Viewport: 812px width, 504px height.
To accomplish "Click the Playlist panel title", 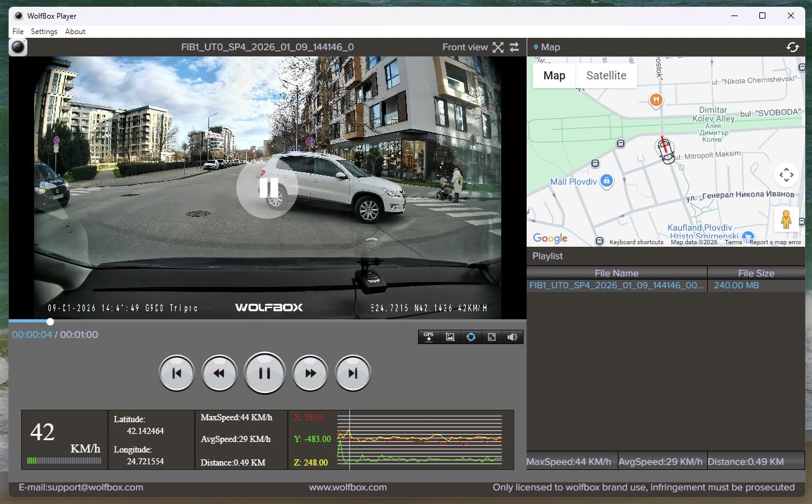I will [548, 256].
